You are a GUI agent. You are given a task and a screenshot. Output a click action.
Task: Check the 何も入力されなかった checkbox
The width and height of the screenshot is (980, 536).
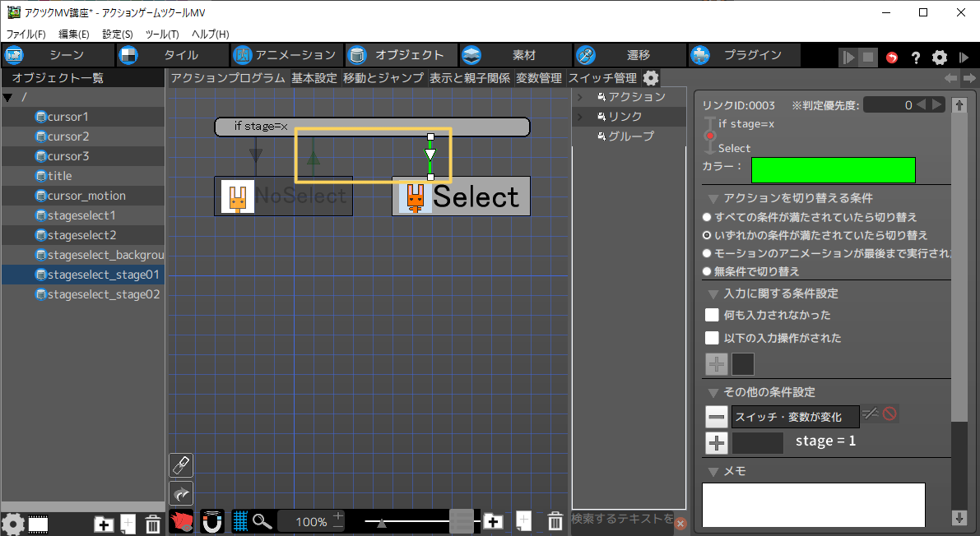(713, 315)
